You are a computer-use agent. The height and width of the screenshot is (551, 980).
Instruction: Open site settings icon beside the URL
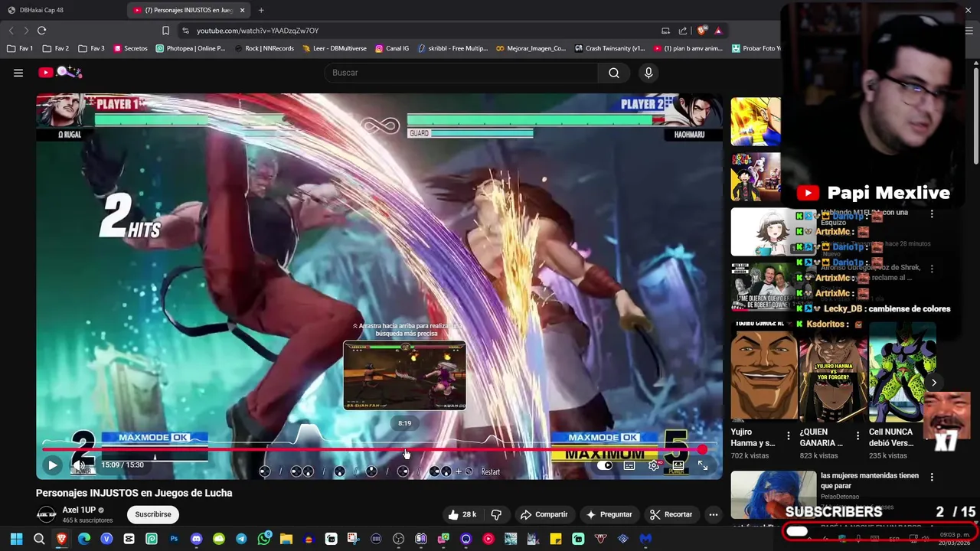pos(185,31)
